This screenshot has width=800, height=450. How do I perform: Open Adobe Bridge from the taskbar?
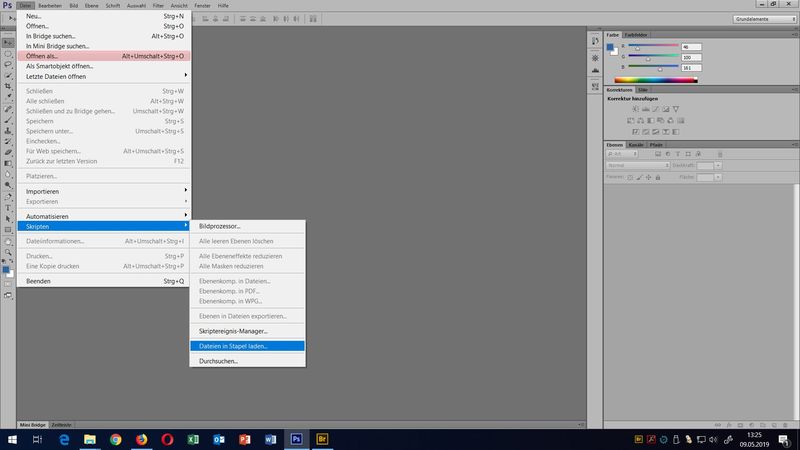322,439
